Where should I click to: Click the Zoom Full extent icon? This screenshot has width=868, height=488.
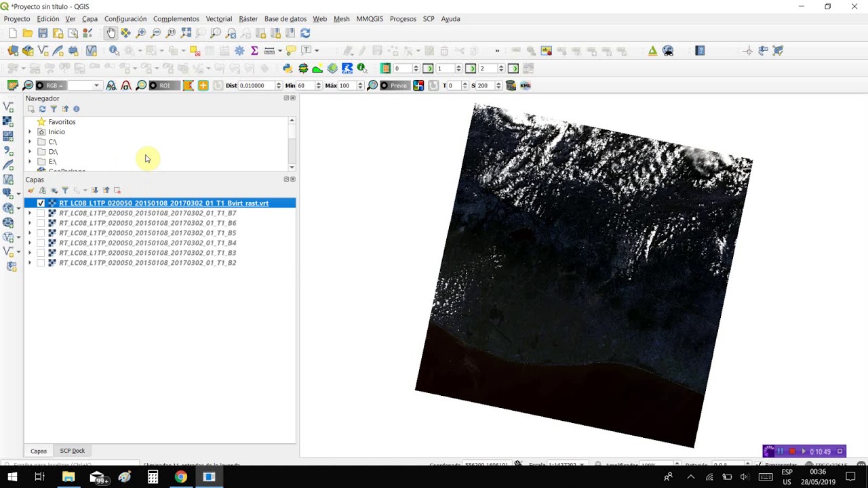(x=186, y=33)
